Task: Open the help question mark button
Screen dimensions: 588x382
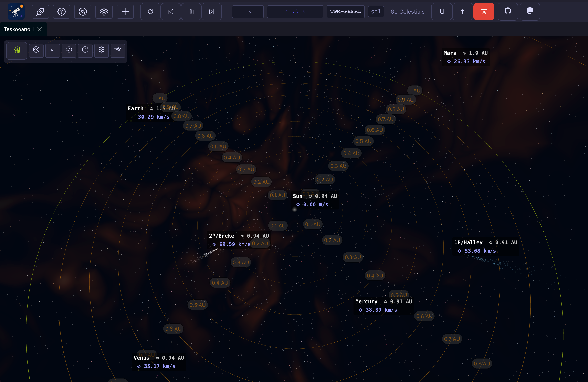Action: coord(62,12)
